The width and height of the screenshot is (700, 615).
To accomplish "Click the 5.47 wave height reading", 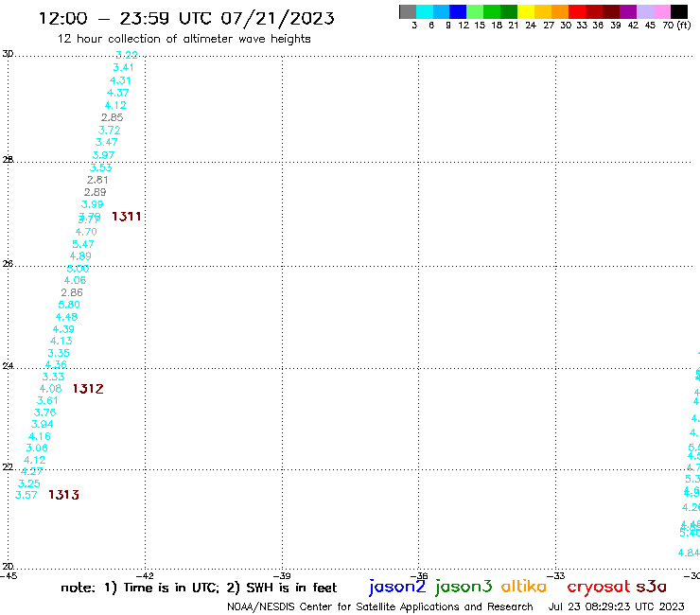I will (x=83, y=245).
